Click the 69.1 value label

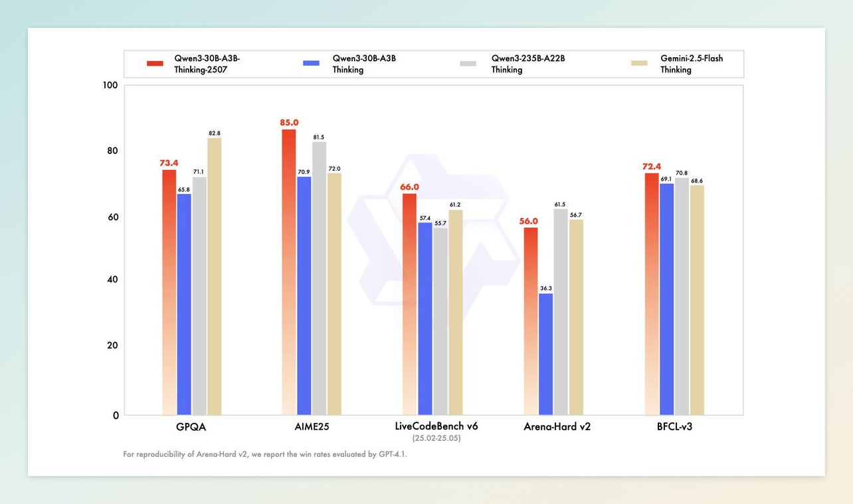666,179
